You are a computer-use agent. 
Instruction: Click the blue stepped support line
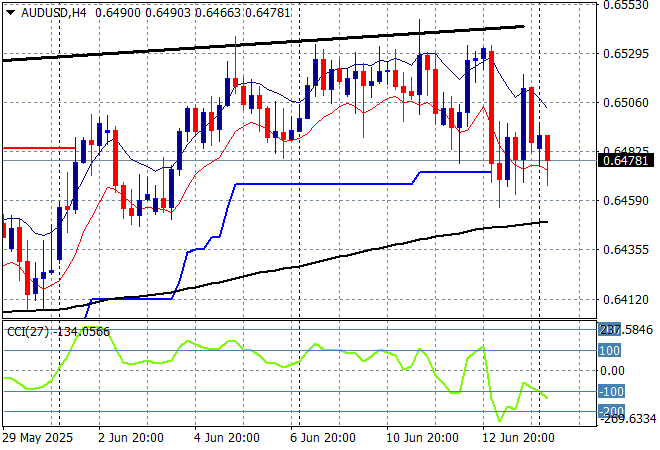[320, 184]
